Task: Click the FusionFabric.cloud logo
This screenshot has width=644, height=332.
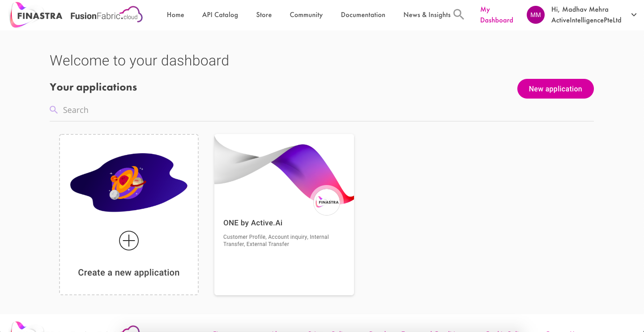Action: pyautogui.click(x=107, y=15)
